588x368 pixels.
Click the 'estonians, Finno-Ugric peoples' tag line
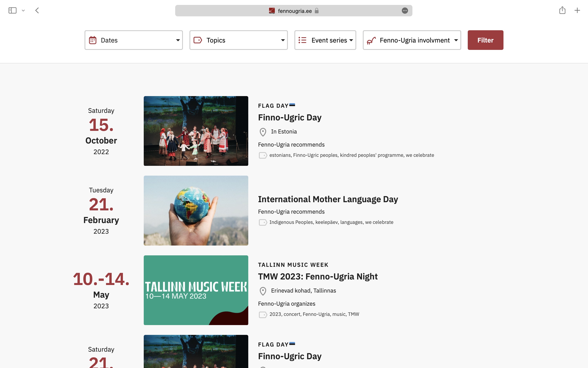pos(352,155)
